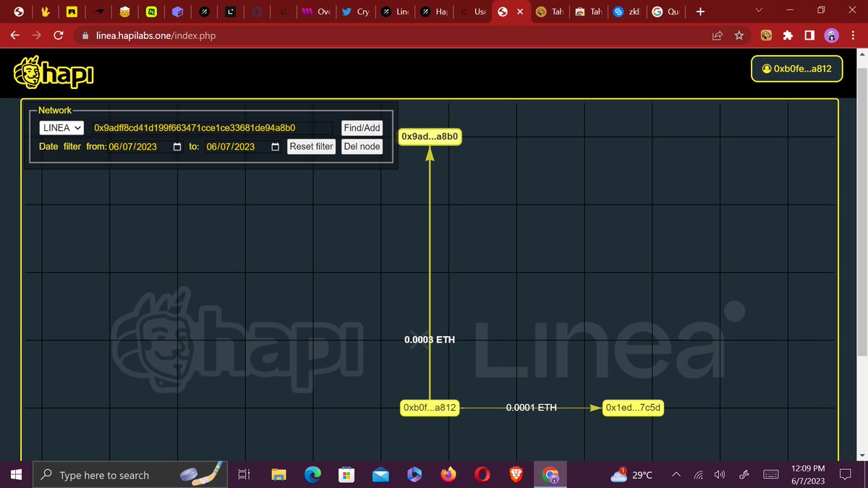Screen dimensions: 868x488
Task: Launch Opera from taskbar
Action: tap(482, 475)
